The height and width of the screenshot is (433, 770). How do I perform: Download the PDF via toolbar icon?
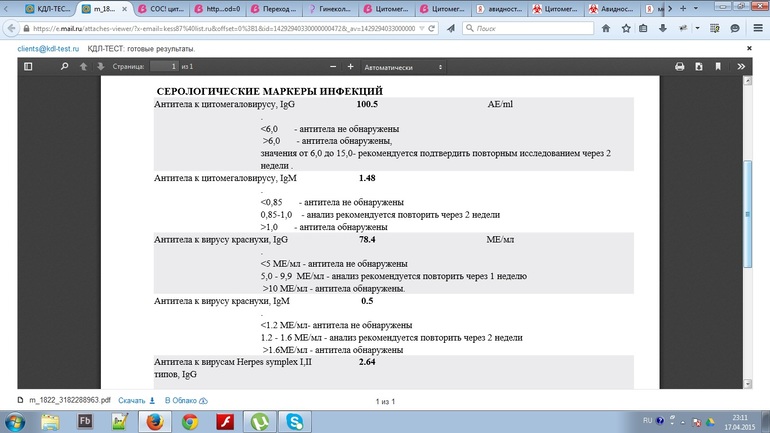[x=699, y=66]
